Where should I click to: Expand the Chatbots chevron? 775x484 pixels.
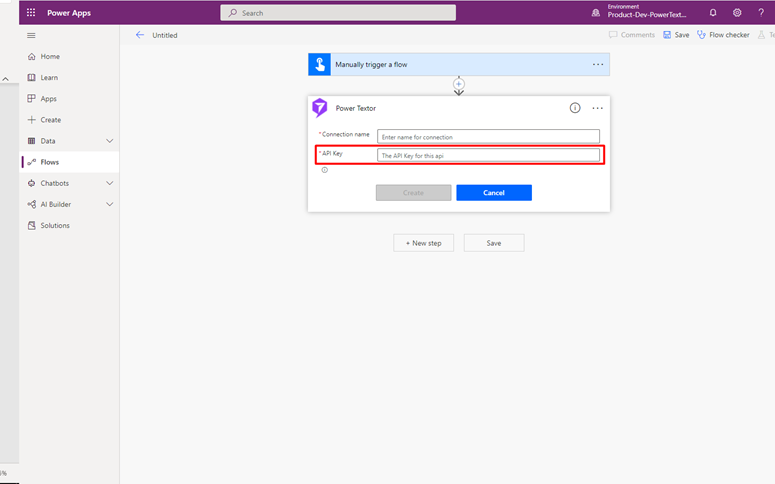110,183
